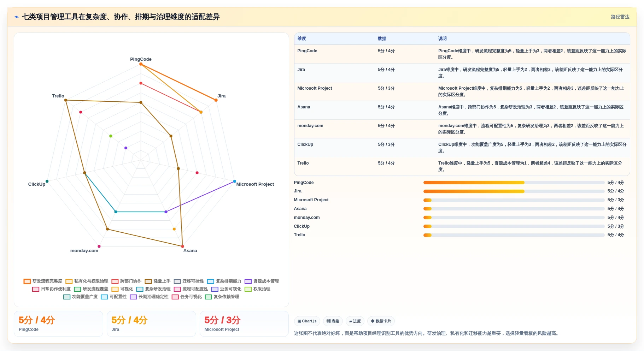Click the 数据 column header
Screen dimensions: 644x351
[x=382, y=39]
